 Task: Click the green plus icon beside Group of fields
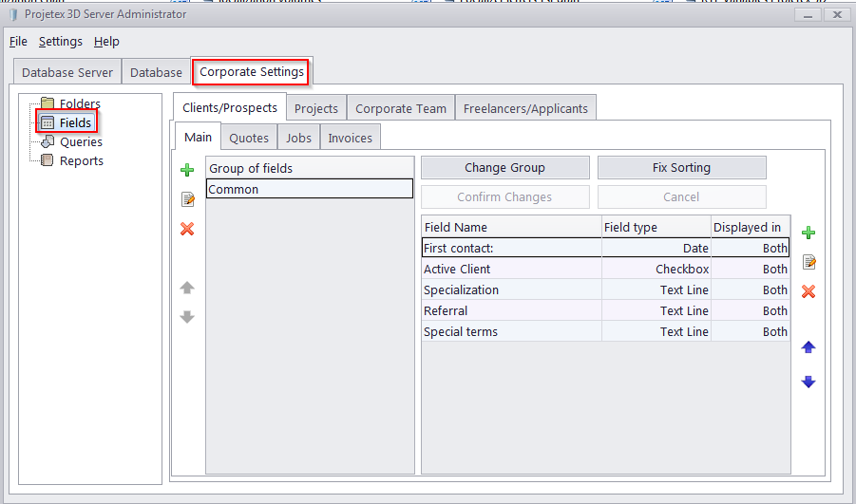pos(187,170)
